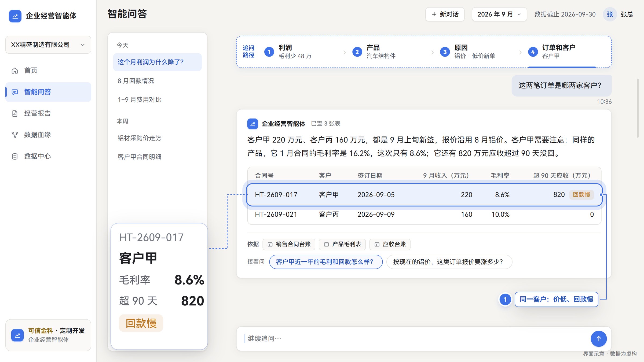Select path step 3 原因
The height and width of the screenshot is (362, 644).
coord(467,52)
